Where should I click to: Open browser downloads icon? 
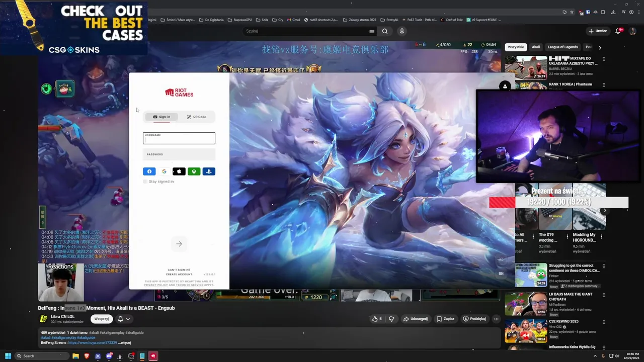pyautogui.click(x=613, y=12)
